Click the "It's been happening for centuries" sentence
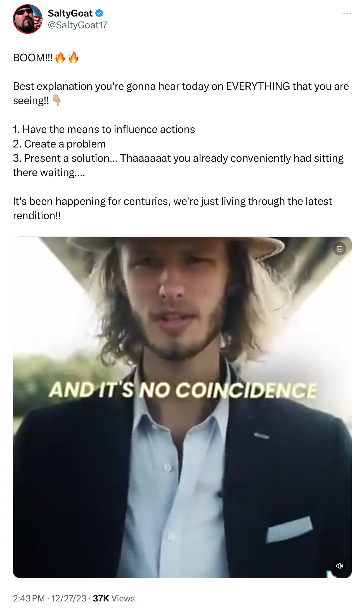364x609 pixels. click(x=92, y=201)
